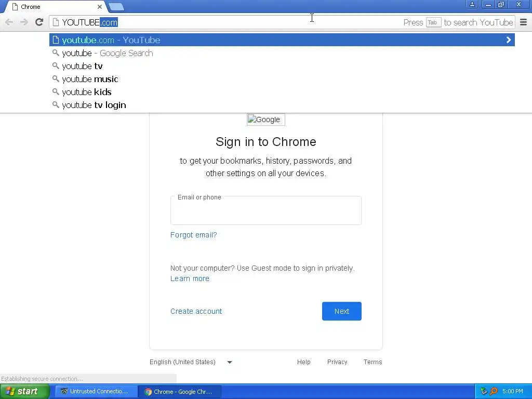Click the Sign in to Chrome heading
This screenshot has width=532, height=399.
(x=266, y=142)
